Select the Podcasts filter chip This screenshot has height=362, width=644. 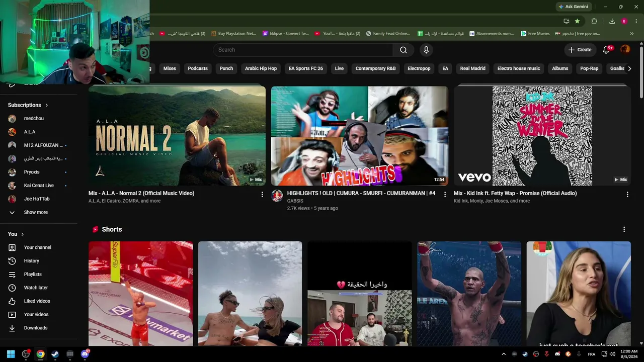198,68
